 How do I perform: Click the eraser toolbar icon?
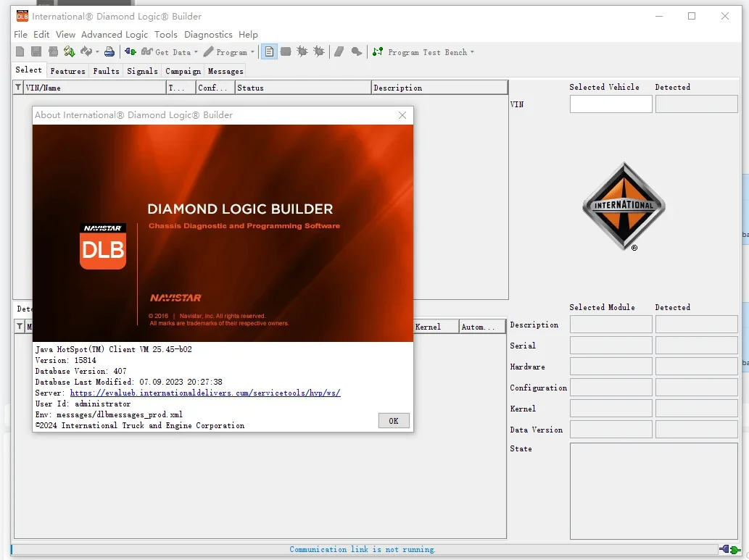[x=339, y=51]
